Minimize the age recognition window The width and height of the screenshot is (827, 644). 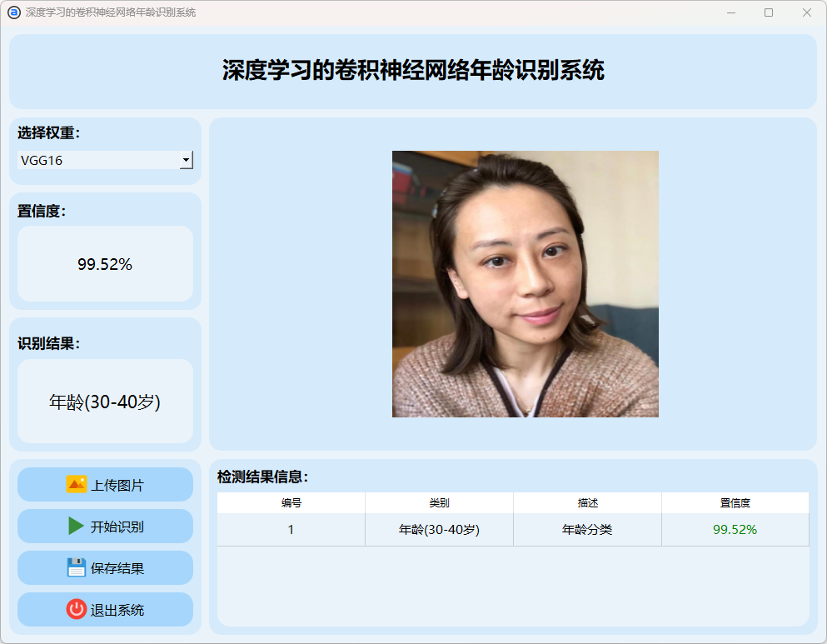(730, 12)
